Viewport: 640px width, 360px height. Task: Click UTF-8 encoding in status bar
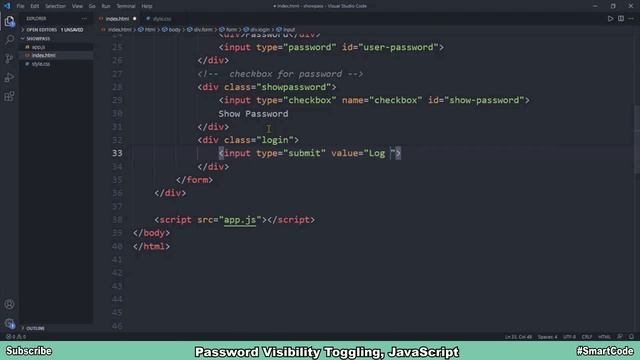[x=569, y=337]
